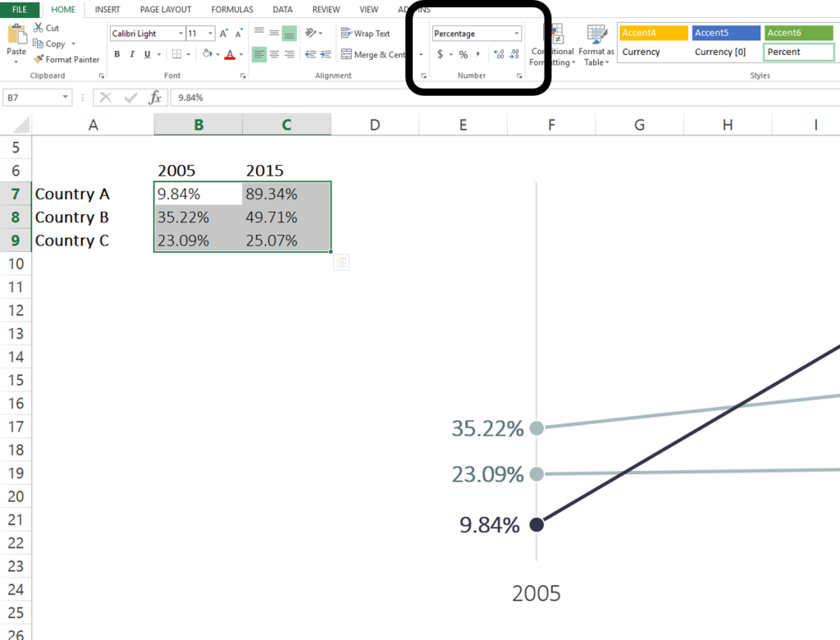840x640 pixels.
Task: Click the formula bar showing 9.84%
Action: [504, 98]
